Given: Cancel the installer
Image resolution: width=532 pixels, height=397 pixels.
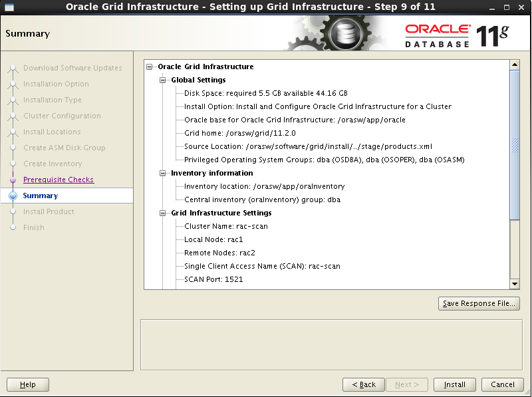Looking at the screenshot, I should point(503,384).
